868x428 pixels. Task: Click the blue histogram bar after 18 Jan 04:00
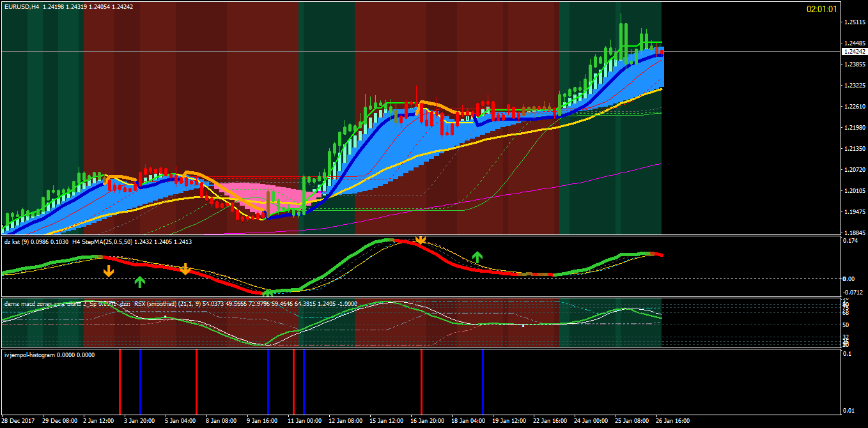[483, 382]
